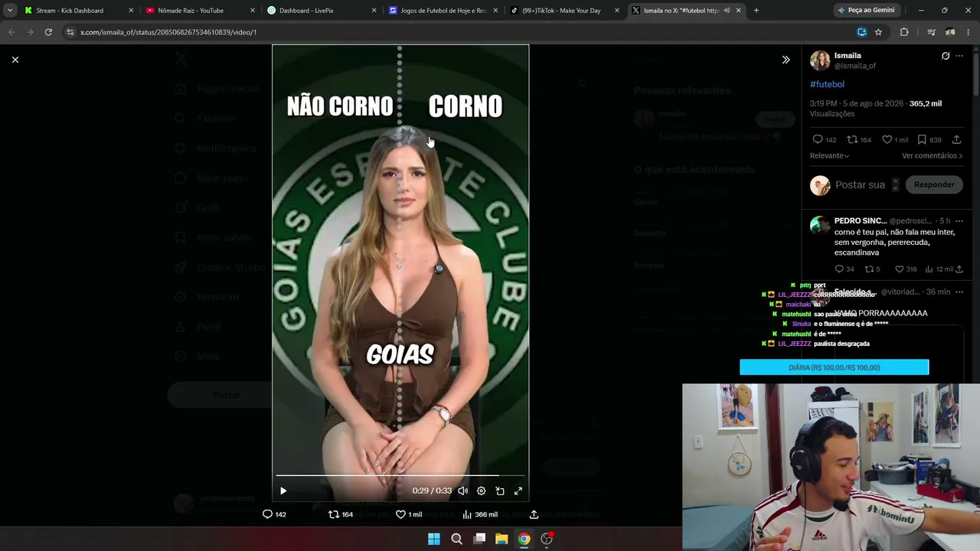Switch to the Nômade Raiz - YouTube tab
The width and height of the screenshot is (980, 551).
200,11
